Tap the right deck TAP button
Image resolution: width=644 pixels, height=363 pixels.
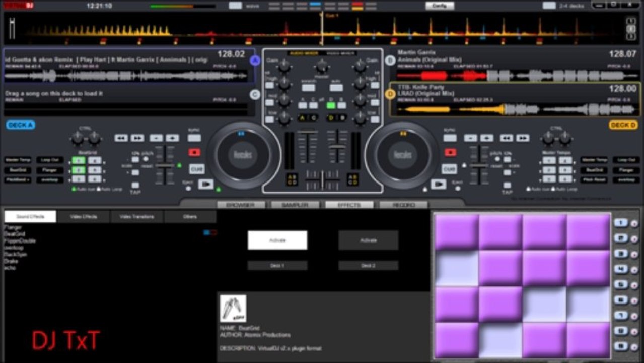click(x=507, y=185)
